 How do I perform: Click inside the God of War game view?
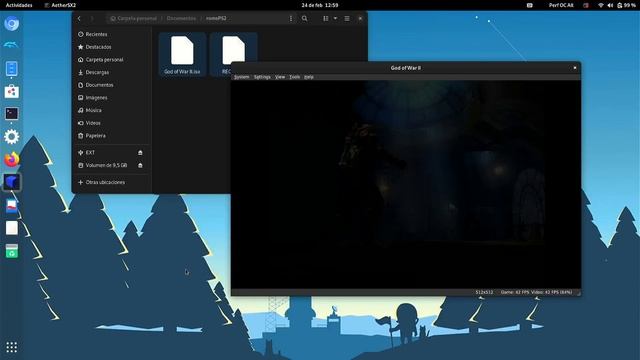pyautogui.click(x=406, y=184)
